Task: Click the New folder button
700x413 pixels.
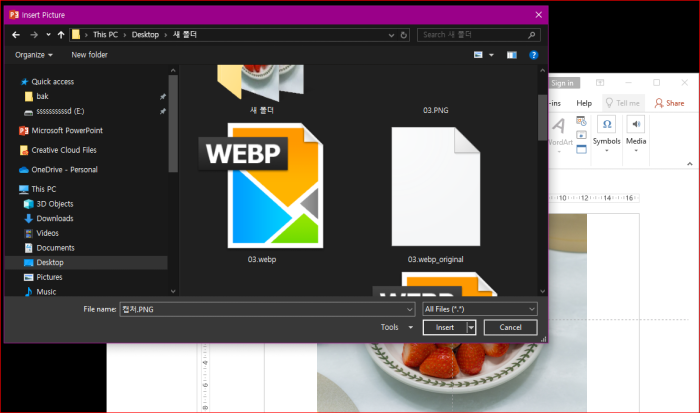Action: 89,55
